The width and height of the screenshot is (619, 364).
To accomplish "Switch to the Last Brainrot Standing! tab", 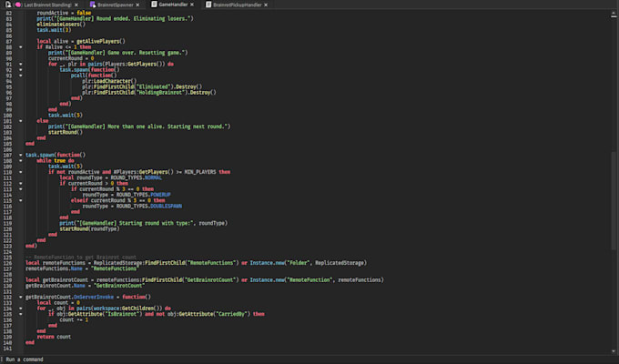I will click(x=48, y=5).
